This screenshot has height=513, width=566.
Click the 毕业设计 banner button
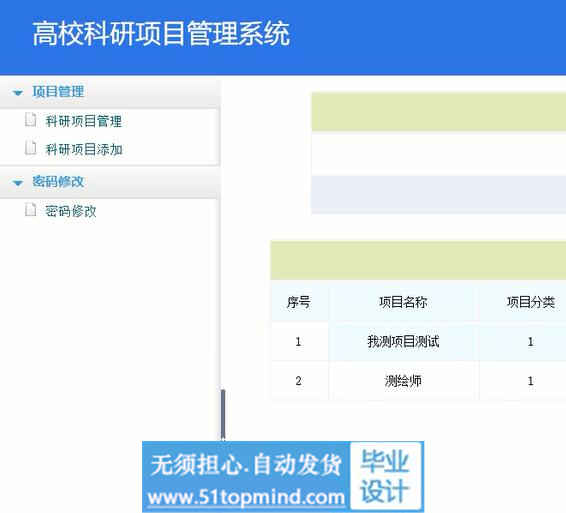[x=386, y=476]
